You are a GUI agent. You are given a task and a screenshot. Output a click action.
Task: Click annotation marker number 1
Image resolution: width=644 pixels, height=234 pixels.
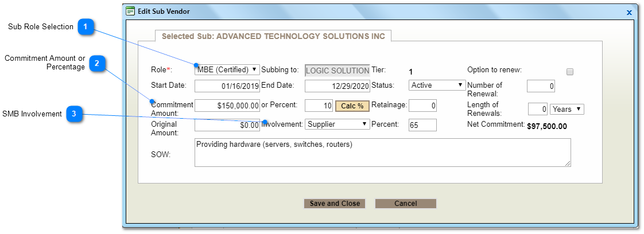point(86,26)
